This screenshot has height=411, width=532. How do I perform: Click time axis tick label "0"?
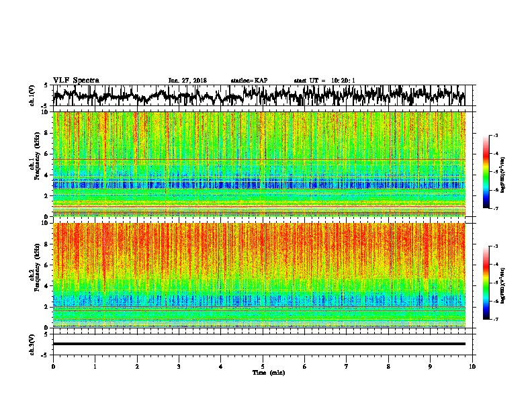(x=53, y=367)
